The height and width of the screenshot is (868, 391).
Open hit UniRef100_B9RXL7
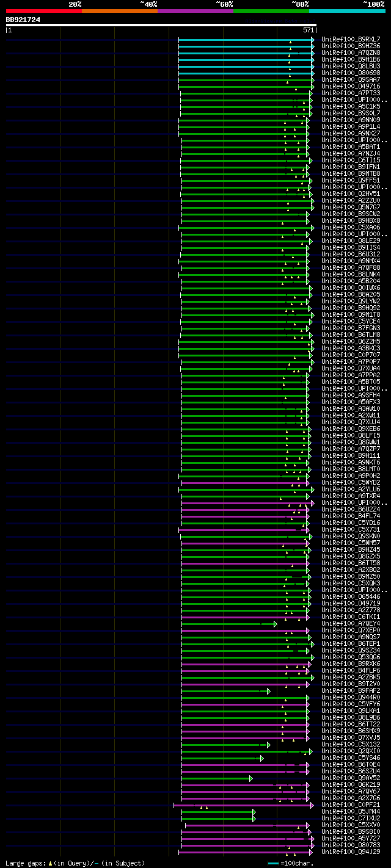(351, 39)
